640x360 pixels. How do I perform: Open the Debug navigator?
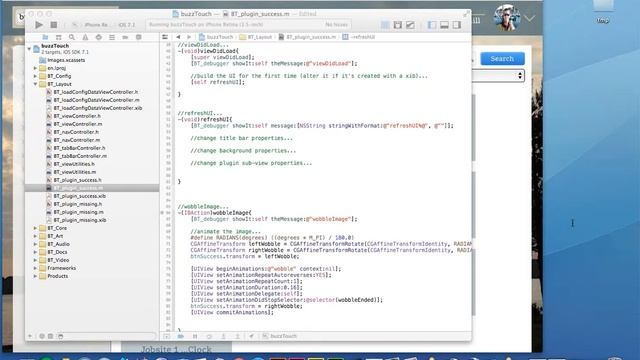(x=112, y=37)
